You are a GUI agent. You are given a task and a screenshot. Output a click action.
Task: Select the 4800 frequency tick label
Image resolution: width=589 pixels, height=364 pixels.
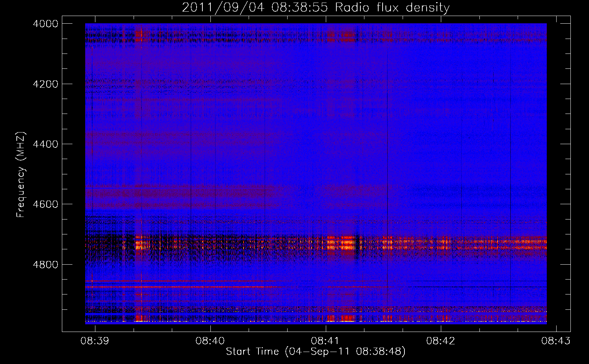pos(46,264)
